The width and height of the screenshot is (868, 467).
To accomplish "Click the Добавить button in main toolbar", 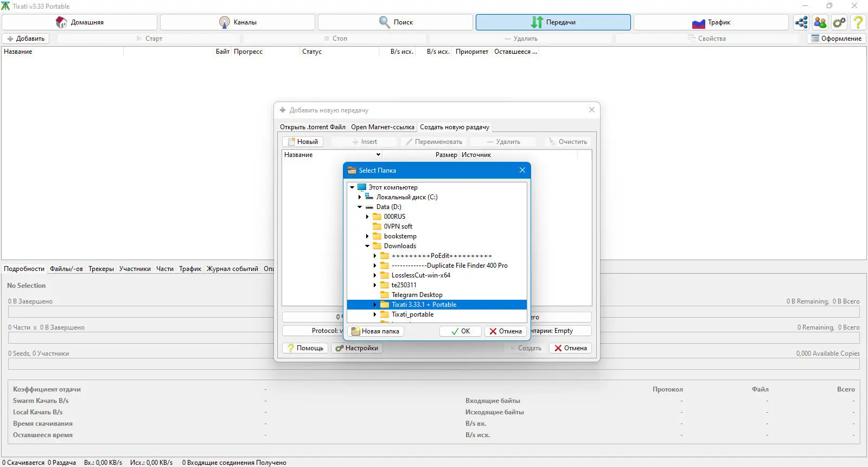I will (x=25, y=39).
